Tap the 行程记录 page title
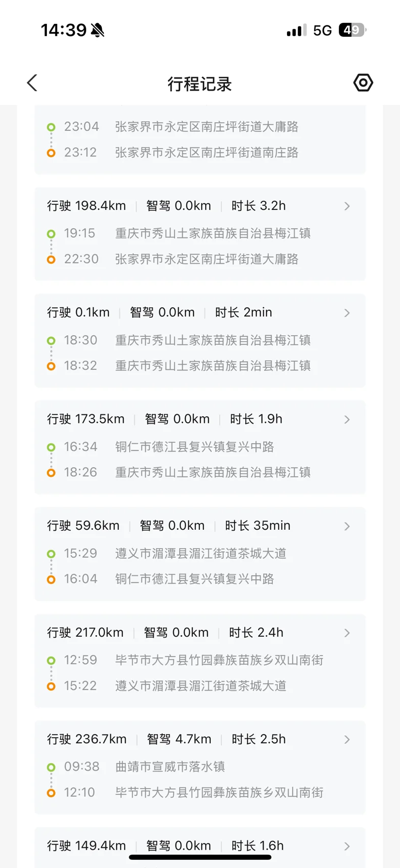The height and width of the screenshot is (868, 400). pos(199,84)
